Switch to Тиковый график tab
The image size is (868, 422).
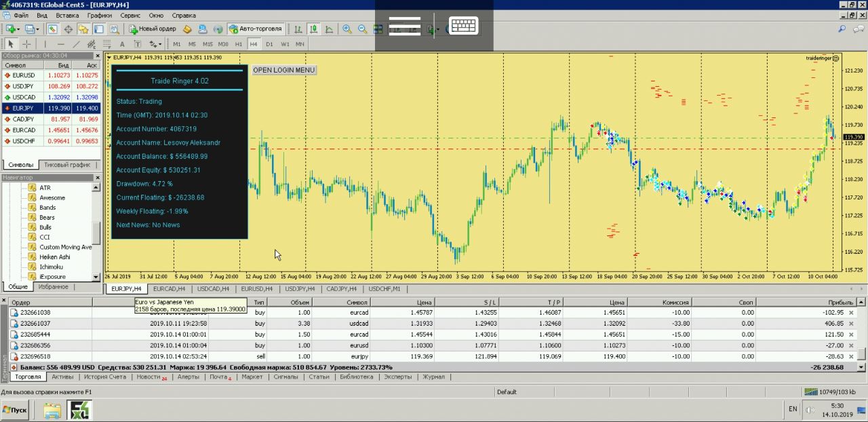point(66,165)
